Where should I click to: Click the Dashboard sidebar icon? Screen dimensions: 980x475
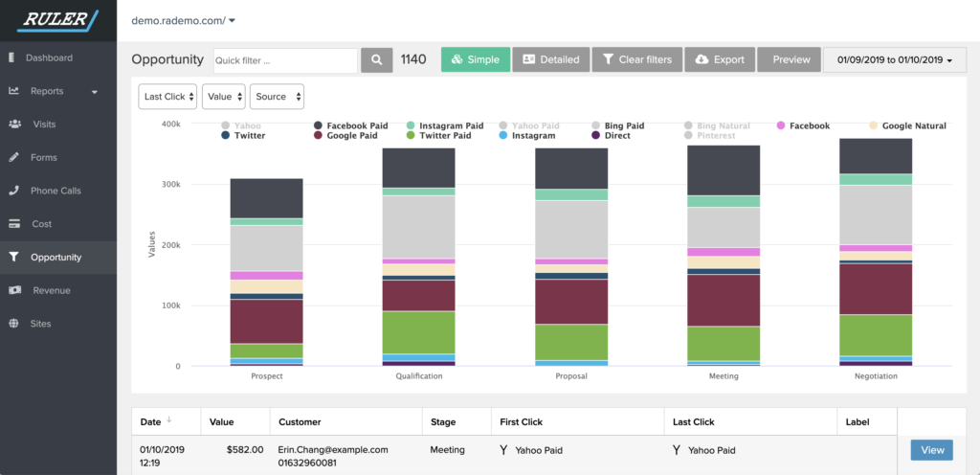pyautogui.click(x=11, y=58)
